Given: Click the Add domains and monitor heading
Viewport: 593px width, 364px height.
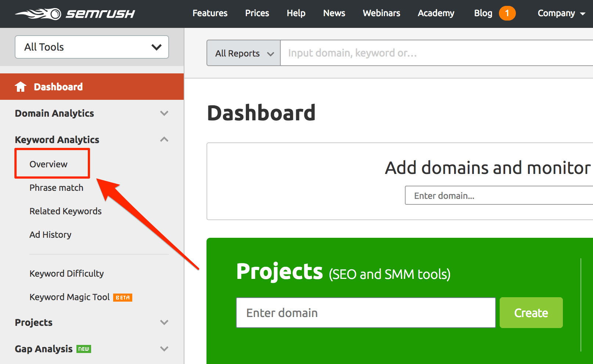Looking at the screenshot, I should coord(488,168).
